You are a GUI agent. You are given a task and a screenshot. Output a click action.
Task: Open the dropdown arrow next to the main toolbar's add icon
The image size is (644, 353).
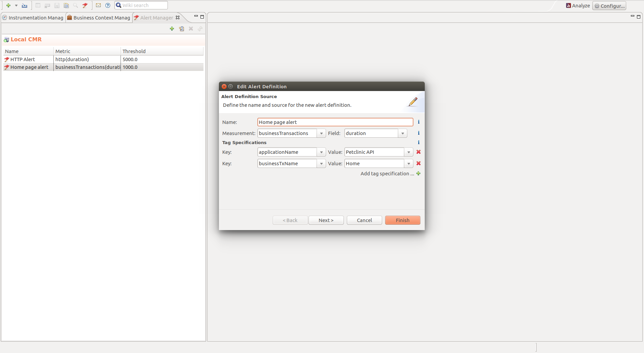tap(16, 5)
